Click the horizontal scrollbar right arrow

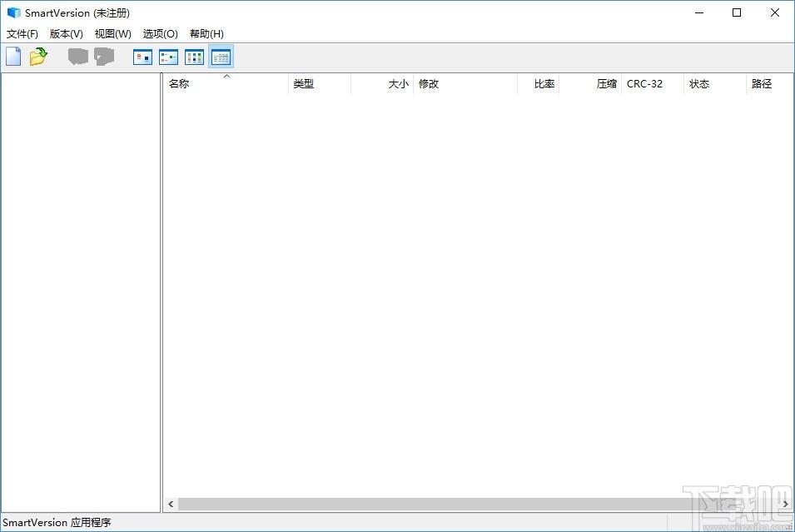785,504
